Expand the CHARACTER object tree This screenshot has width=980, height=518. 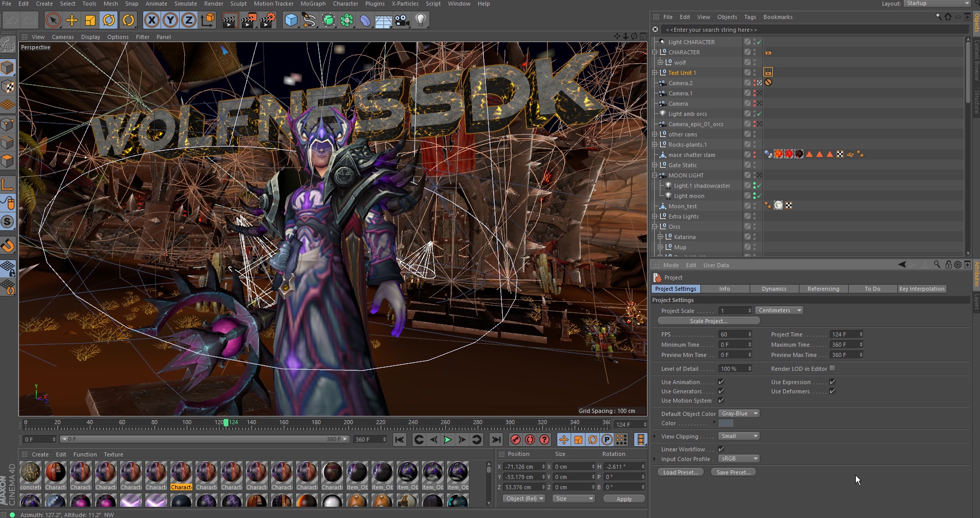click(x=655, y=52)
